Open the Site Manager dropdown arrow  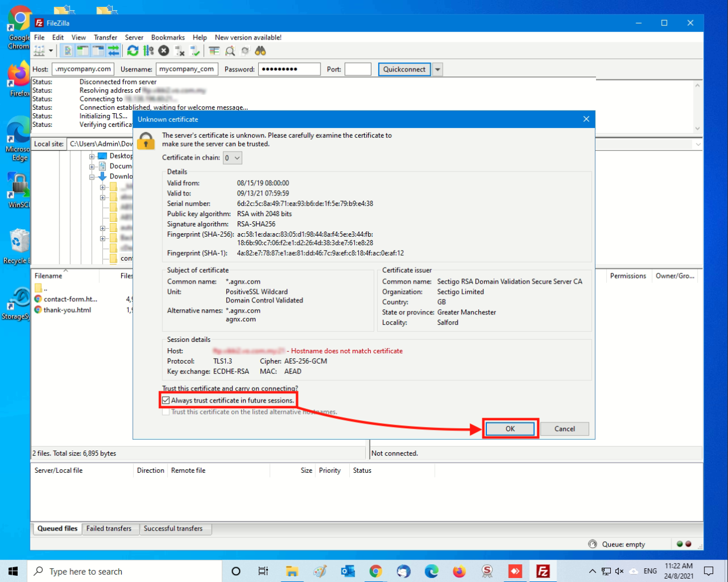pyautogui.click(x=51, y=51)
